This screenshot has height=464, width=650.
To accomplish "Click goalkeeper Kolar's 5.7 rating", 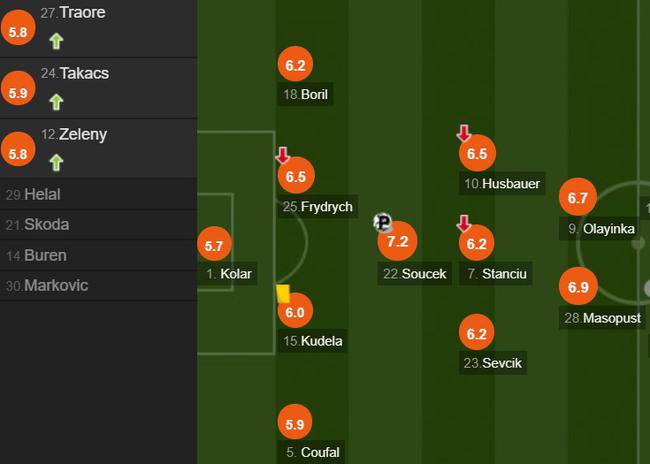I will click(x=214, y=245).
